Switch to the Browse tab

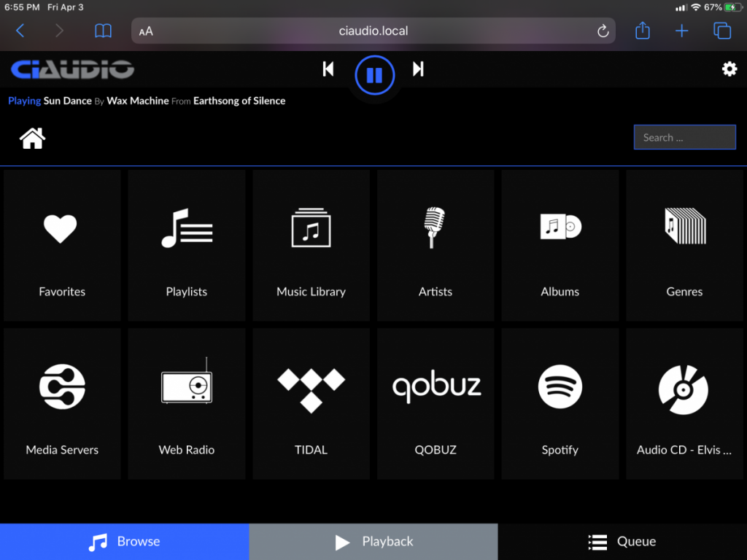pyautogui.click(x=124, y=542)
